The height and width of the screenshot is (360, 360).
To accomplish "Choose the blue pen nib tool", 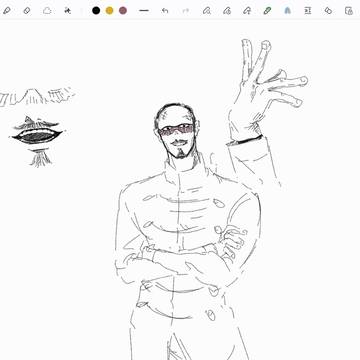I will pos(287,11).
